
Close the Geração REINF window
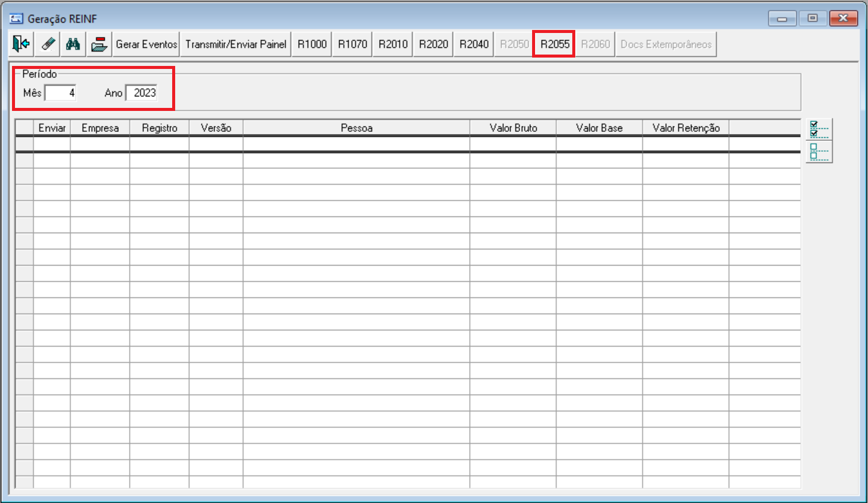click(x=843, y=18)
